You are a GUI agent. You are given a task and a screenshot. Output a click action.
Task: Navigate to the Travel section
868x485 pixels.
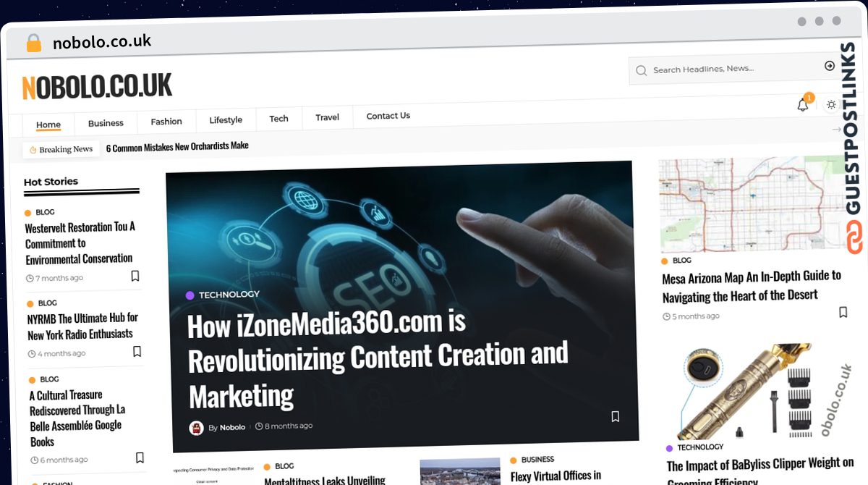point(327,117)
